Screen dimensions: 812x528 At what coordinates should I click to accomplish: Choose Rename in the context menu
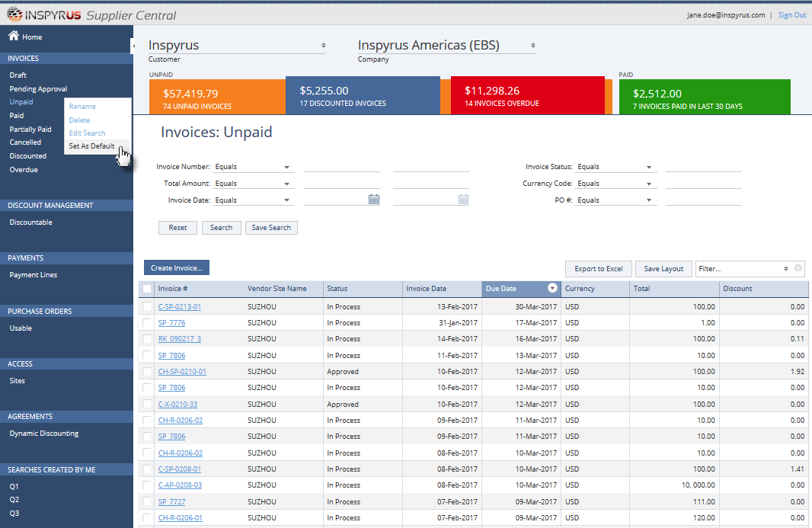(x=82, y=106)
